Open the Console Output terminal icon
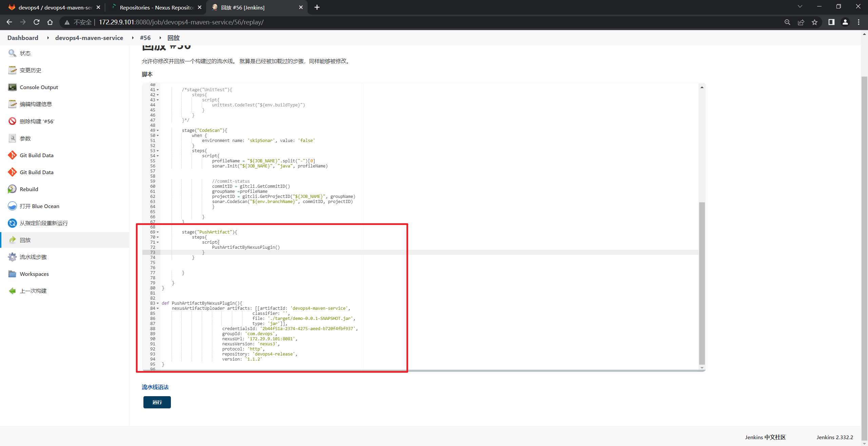This screenshot has height=446, width=868. pyautogui.click(x=12, y=87)
